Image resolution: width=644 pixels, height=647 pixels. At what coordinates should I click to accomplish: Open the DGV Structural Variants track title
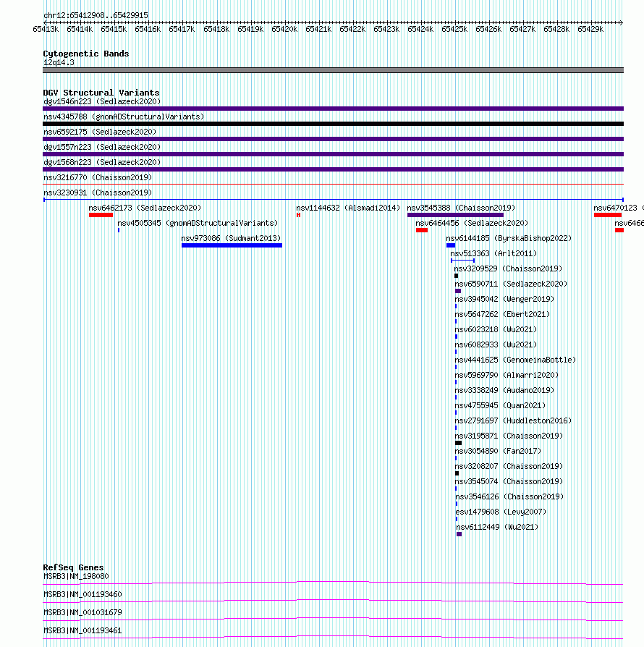[x=101, y=93]
